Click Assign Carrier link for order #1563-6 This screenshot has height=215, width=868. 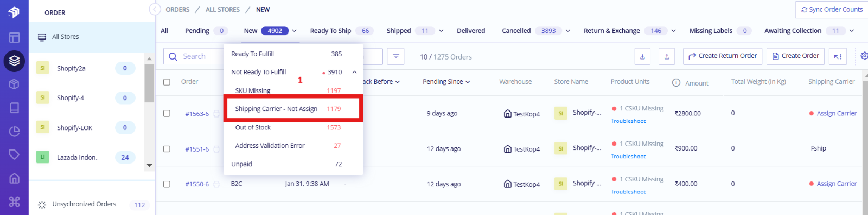pos(837,114)
